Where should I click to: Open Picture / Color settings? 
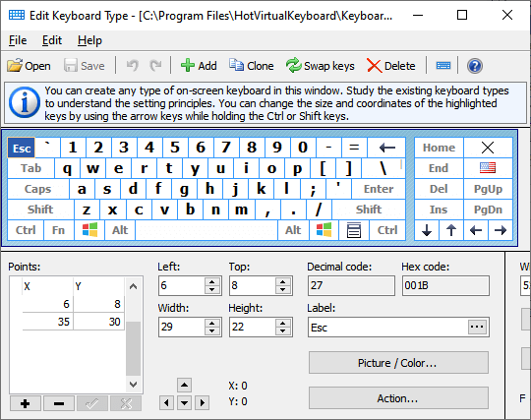(x=398, y=363)
